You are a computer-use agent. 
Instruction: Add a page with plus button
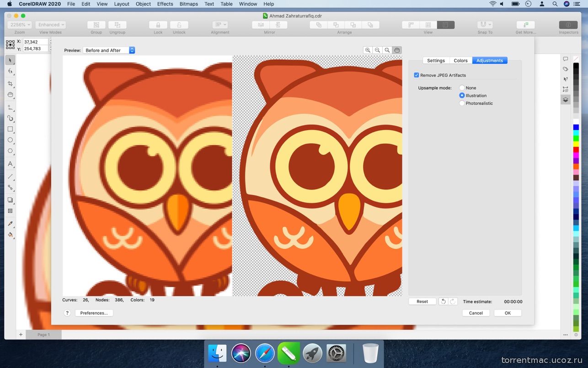pyautogui.click(x=21, y=335)
